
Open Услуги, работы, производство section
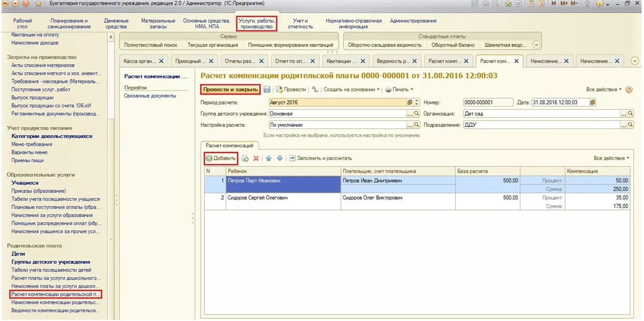click(x=257, y=24)
